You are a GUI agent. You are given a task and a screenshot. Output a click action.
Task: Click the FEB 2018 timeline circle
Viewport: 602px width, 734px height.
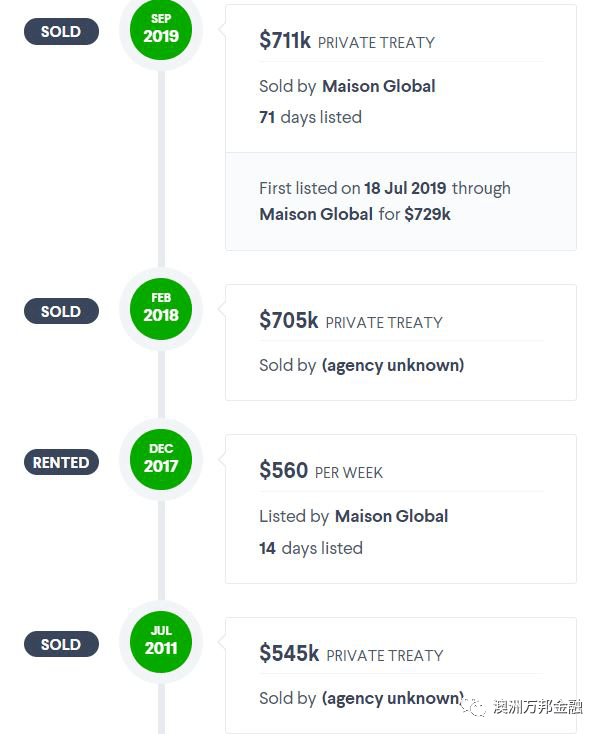tap(161, 309)
